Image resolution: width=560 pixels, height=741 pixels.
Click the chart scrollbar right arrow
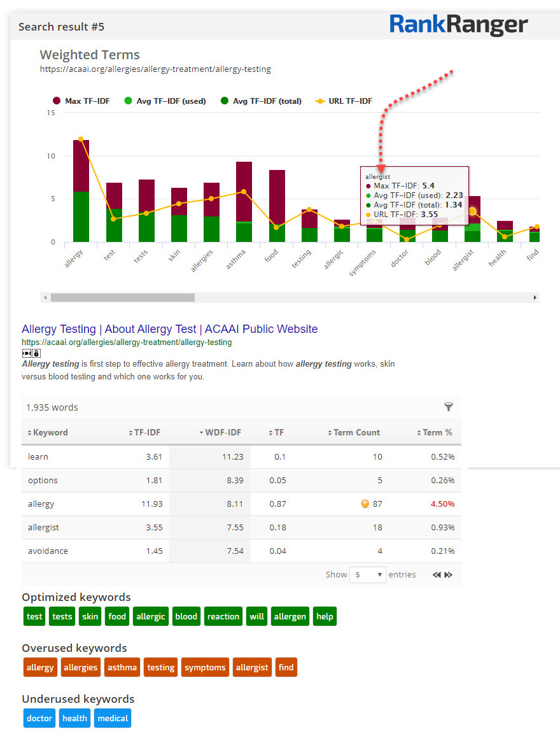(x=535, y=297)
